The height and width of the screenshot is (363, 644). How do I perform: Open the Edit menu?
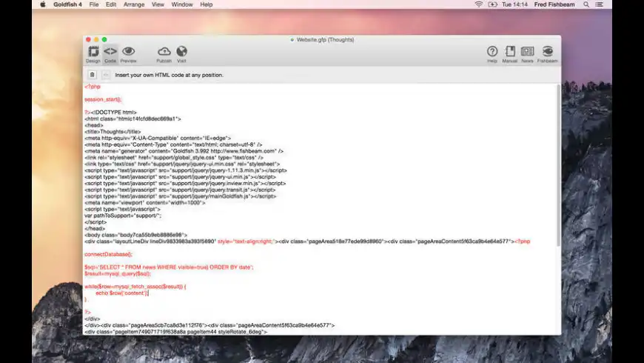pyautogui.click(x=111, y=4)
